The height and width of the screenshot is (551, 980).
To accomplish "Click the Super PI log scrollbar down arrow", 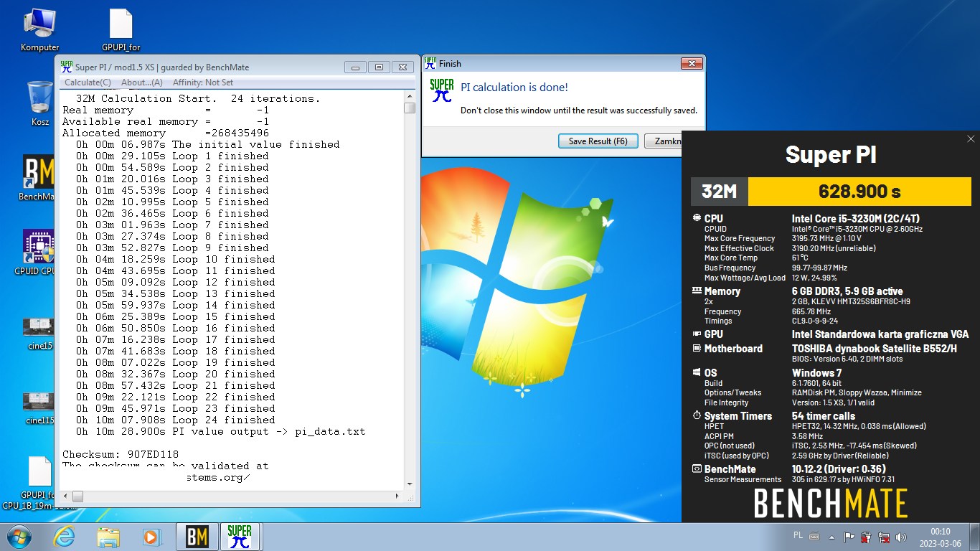I will click(x=410, y=484).
